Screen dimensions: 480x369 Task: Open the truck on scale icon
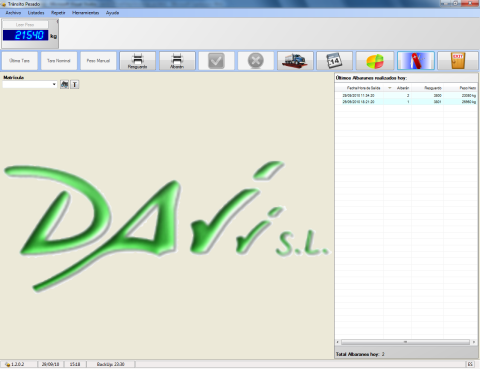coord(295,61)
